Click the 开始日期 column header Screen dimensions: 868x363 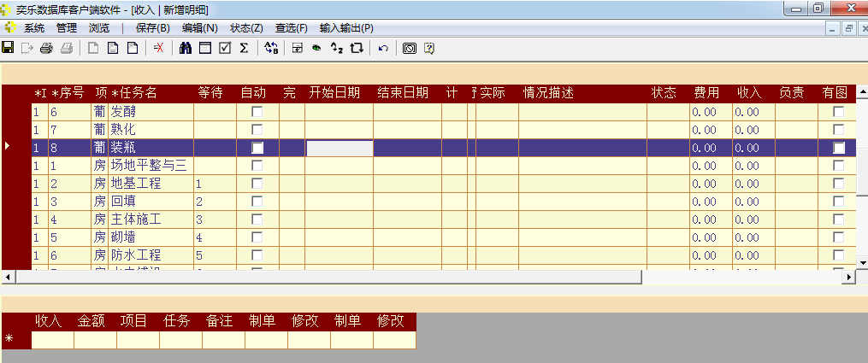click(334, 92)
